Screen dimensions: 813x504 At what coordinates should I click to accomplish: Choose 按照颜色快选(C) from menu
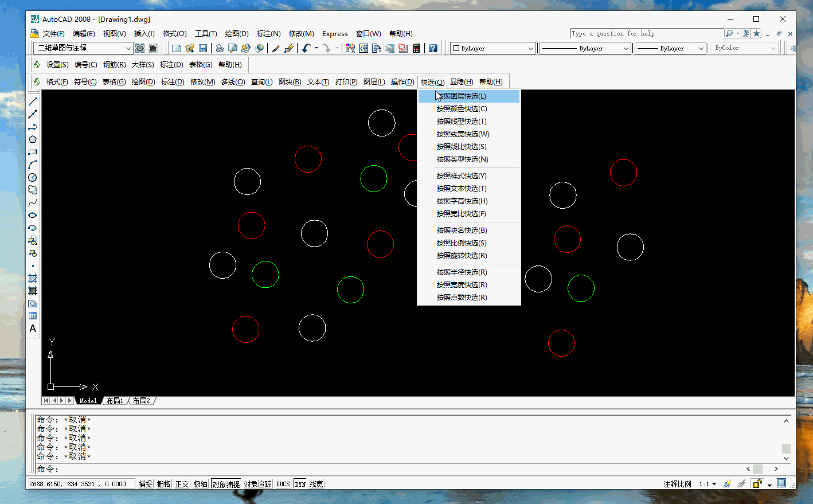(x=469, y=109)
